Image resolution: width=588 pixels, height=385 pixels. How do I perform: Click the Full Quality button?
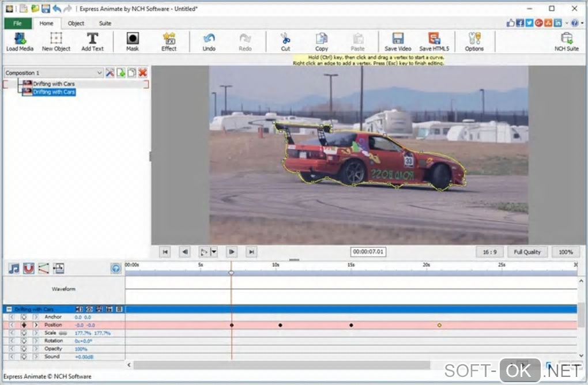tap(527, 252)
